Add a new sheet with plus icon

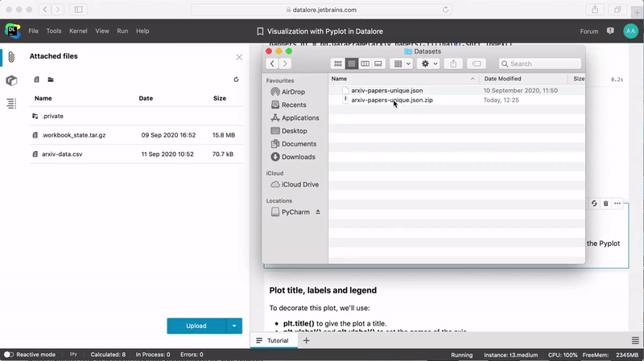click(307, 340)
